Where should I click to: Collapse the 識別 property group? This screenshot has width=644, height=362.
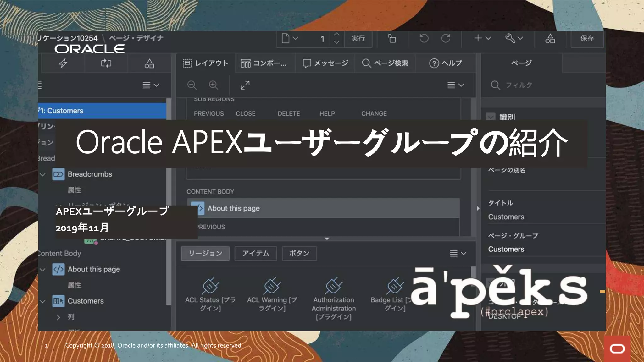491,117
